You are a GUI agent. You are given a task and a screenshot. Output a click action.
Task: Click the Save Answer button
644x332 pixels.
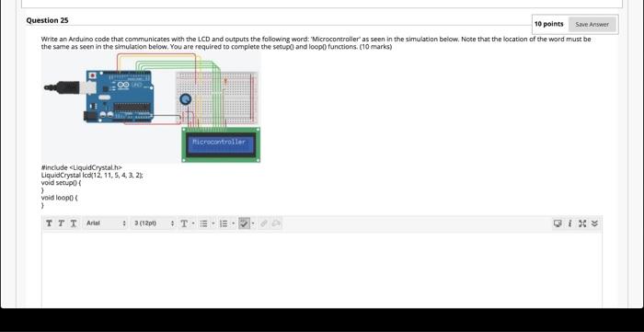(592, 24)
